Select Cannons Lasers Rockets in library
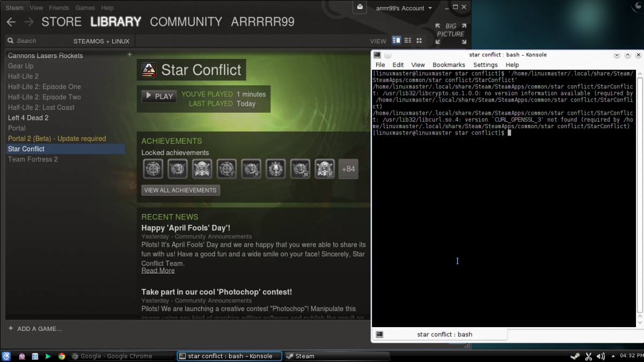This screenshot has height=362, width=644. [x=46, y=56]
